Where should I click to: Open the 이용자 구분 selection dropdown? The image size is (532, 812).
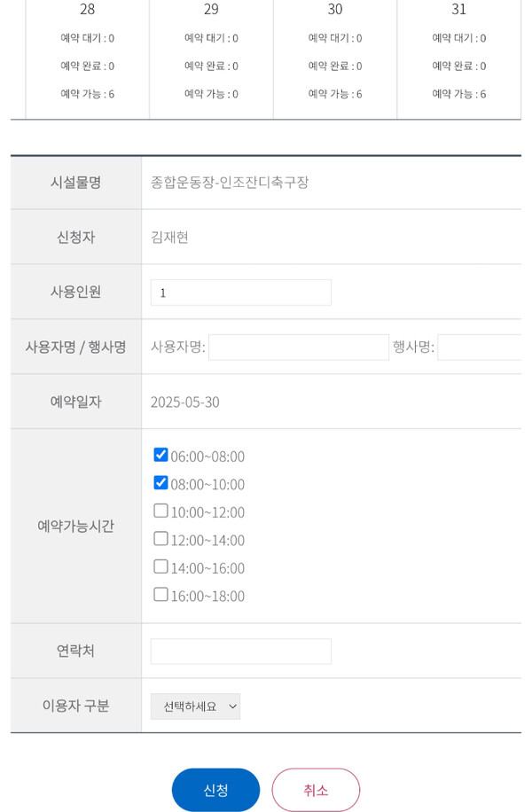tap(195, 707)
